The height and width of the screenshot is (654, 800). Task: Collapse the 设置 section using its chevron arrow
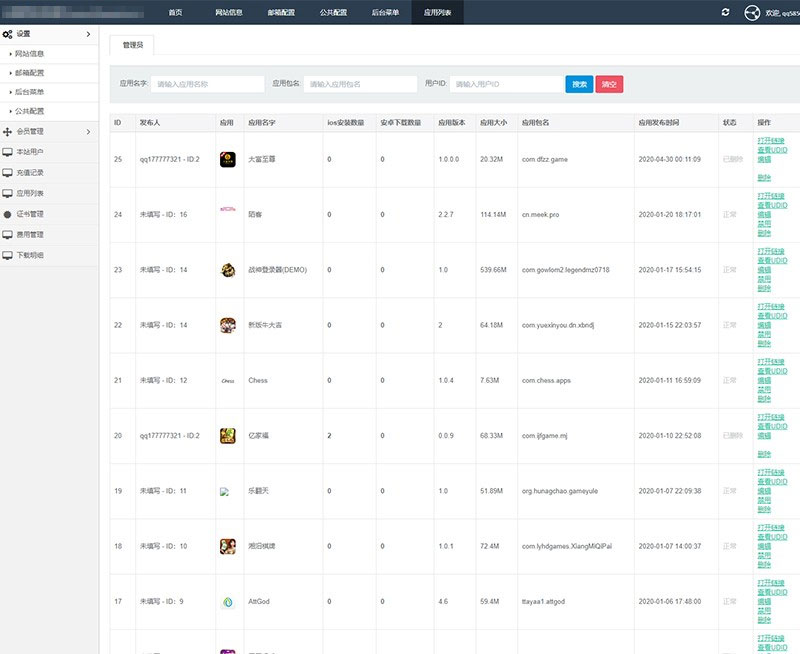coord(88,34)
